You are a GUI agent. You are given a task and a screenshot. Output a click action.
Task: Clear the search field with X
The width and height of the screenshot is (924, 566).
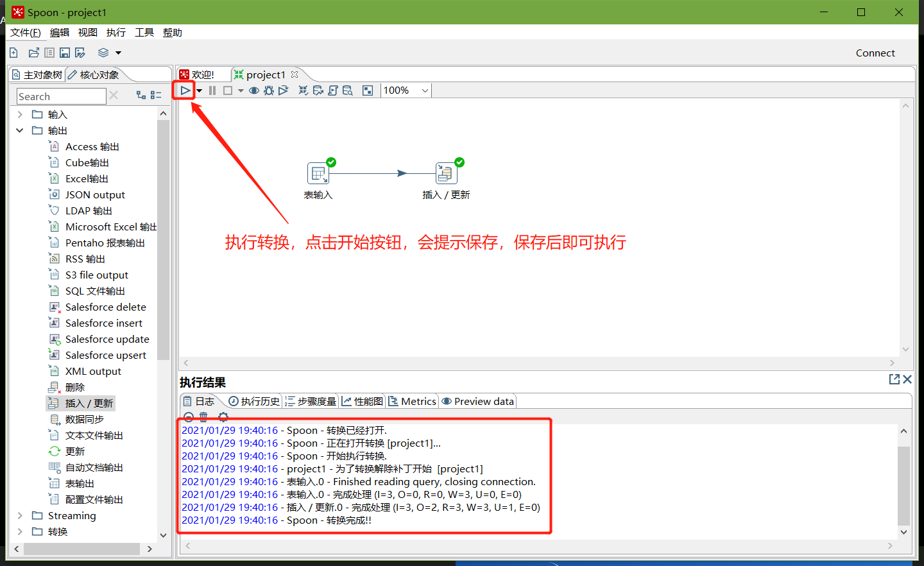tap(114, 95)
